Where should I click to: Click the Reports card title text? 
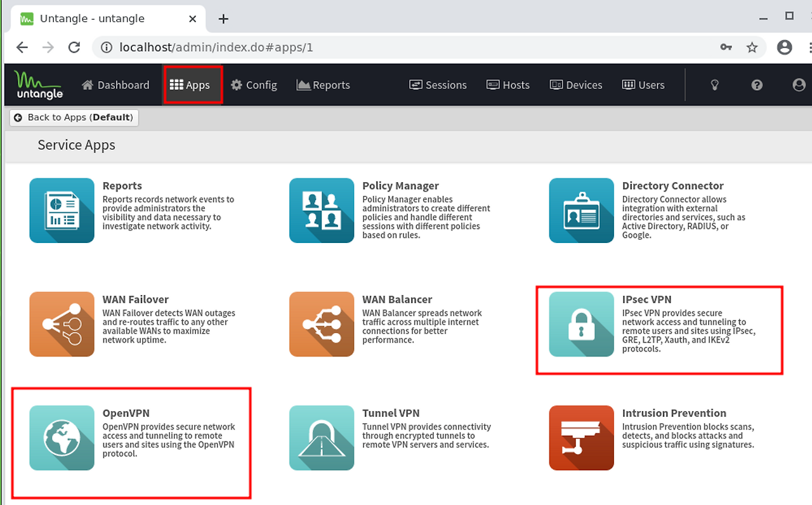click(122, 186)
